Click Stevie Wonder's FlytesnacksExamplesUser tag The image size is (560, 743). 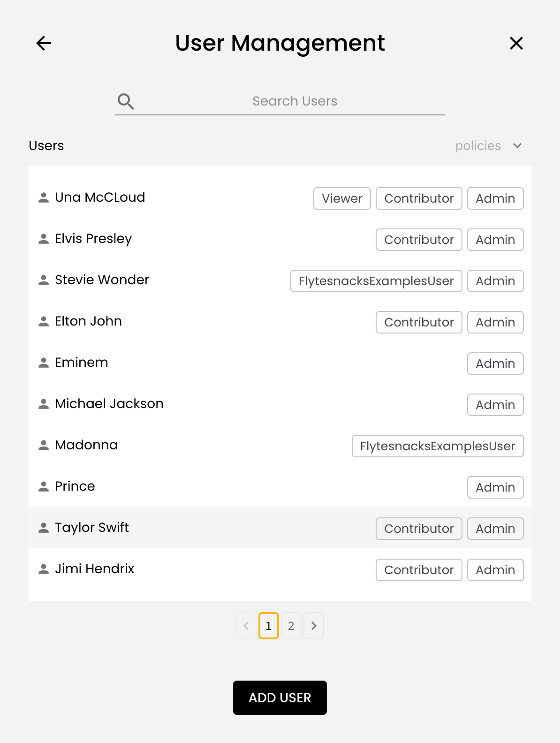[376, 281]
